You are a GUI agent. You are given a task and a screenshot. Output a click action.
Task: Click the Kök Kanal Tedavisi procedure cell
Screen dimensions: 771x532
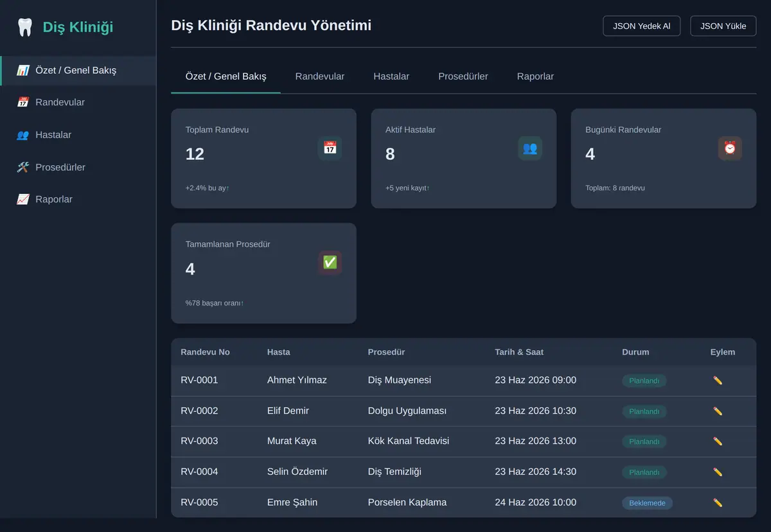409,441
